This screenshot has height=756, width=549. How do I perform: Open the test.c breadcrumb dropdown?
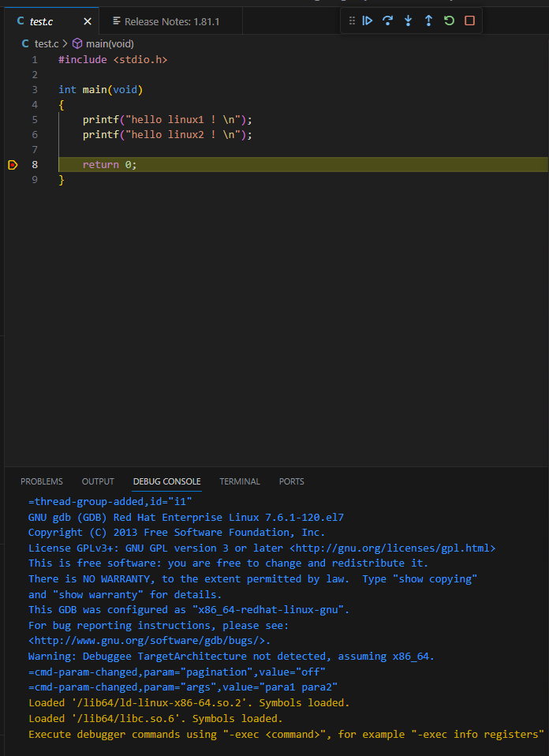pos(46,43)
